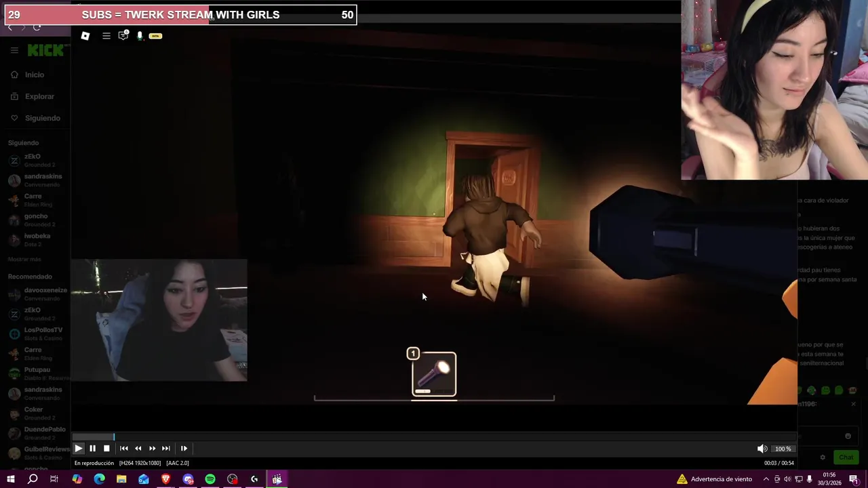Click the [H264 1920x1080] codec info text

pos(140,463)
